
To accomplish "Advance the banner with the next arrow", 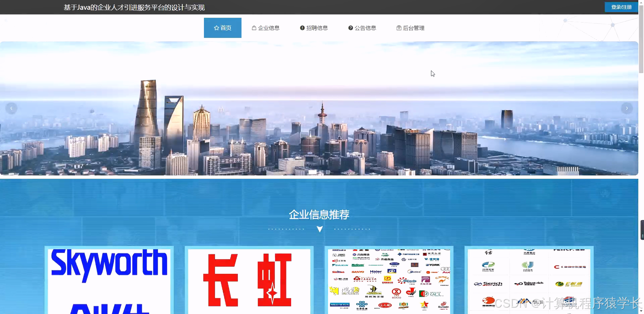I will point(627,108).
